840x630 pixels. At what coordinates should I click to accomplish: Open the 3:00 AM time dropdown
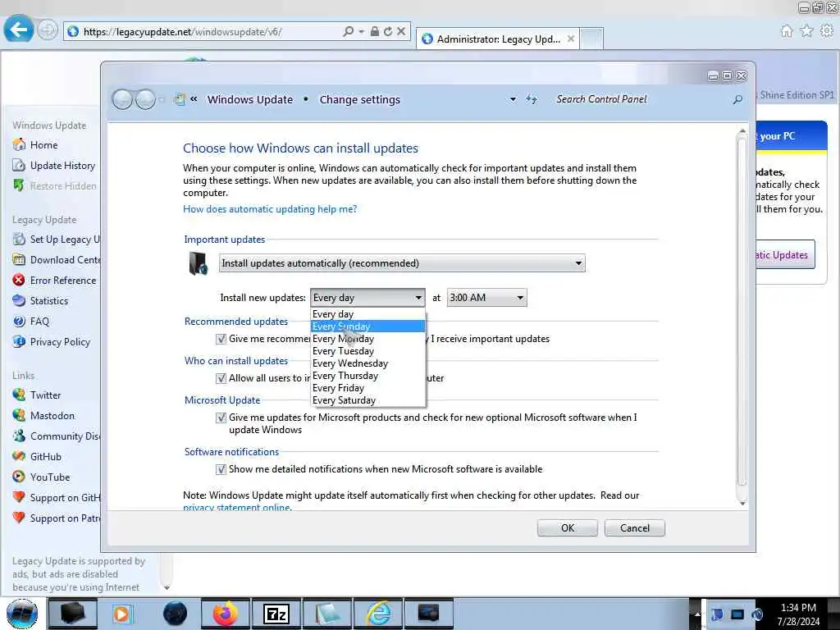(x=487, y=297)
